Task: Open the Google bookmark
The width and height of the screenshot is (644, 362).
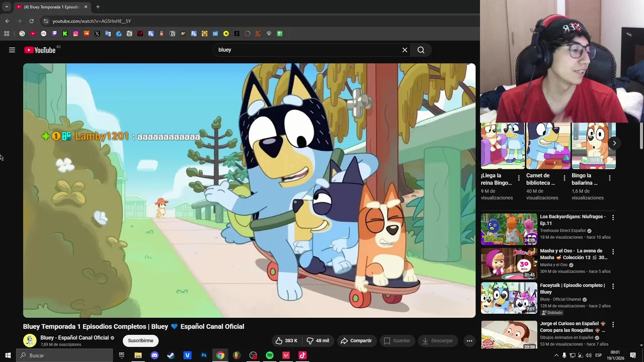Action: click(x=22, y=34)
